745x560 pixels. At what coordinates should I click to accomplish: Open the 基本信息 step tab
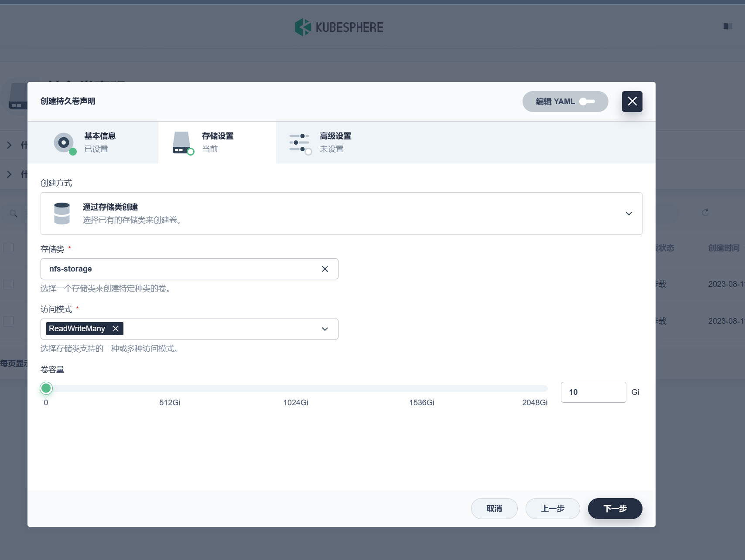click(93, 143)
